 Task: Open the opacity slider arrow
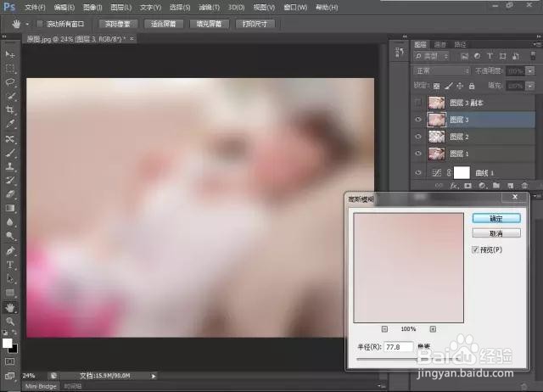[530, 71]
